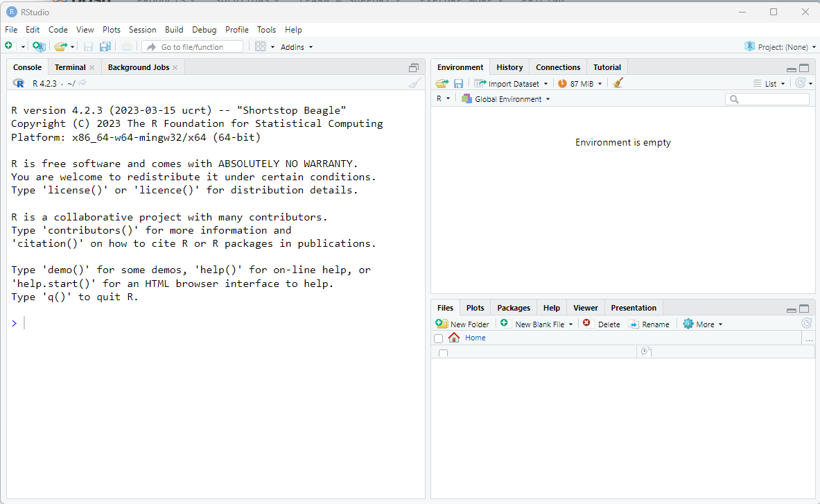Open the Plots menu
Screen dimensions: 820x504
click(x=112, y=30)
